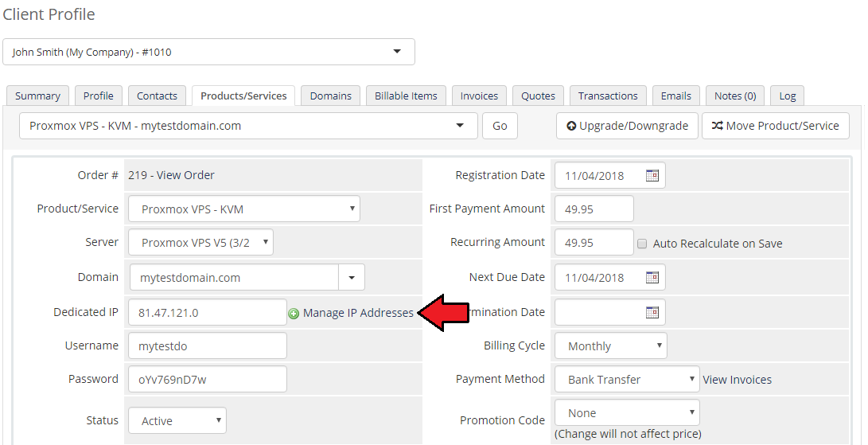Open Billable Items tab
Viewport: 868px width, 445px height.
406,96
